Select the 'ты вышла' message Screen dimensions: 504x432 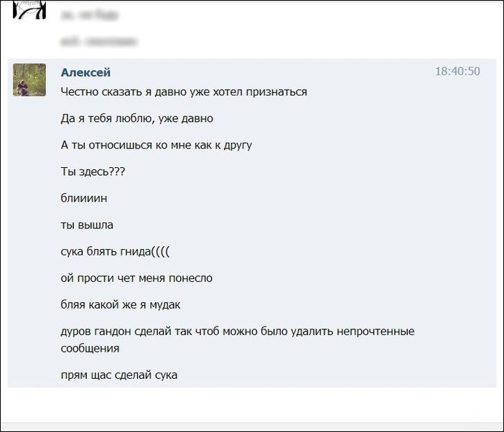point(87,225)
